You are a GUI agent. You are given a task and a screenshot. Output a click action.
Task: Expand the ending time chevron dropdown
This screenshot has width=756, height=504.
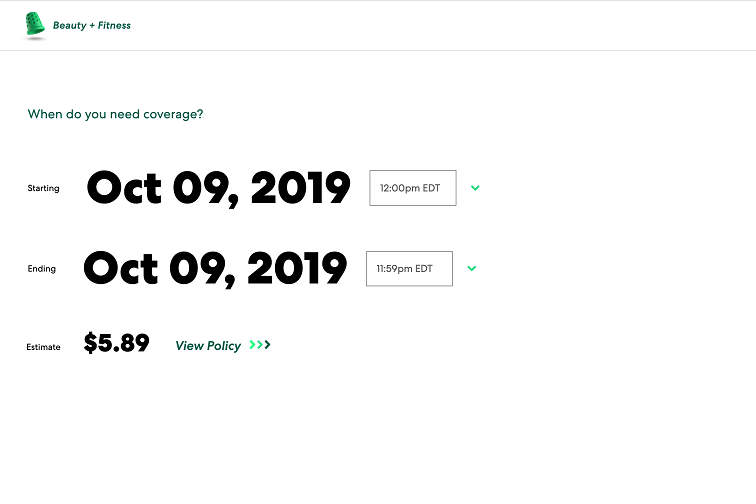[472, 269]
